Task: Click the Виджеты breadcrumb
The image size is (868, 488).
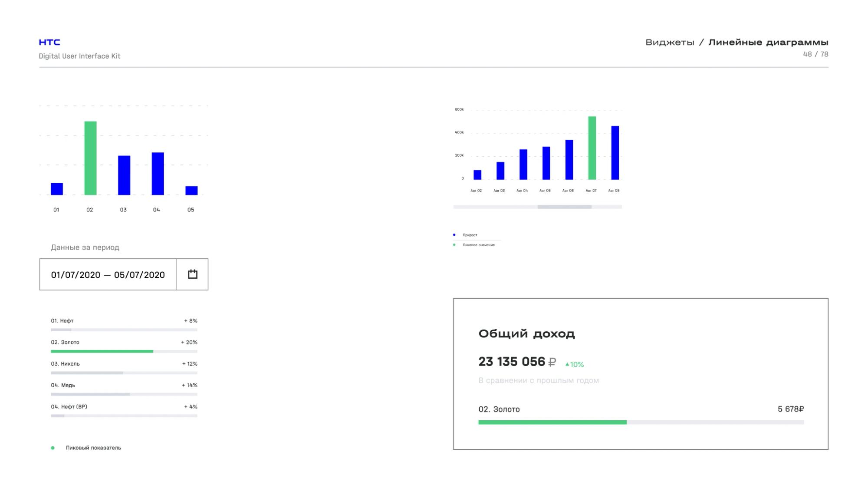Action: click(670, 43)
